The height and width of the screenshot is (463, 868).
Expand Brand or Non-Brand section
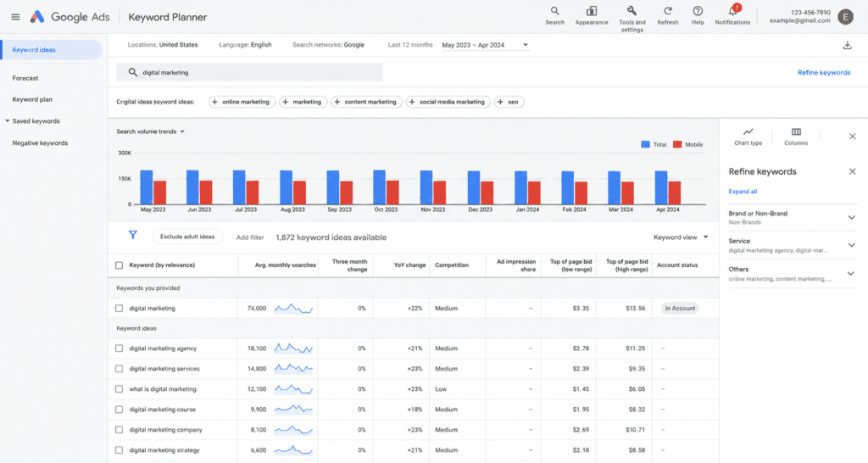tap(851, 218)
